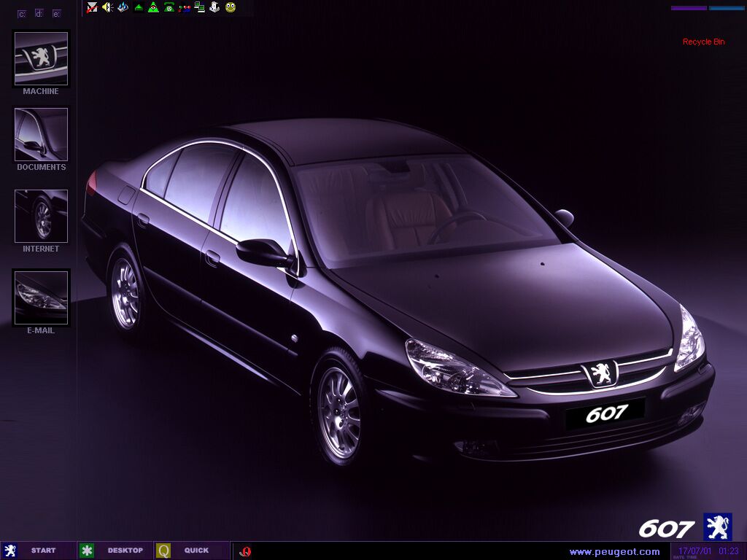
Task: Click the green asterisk icon beside DESKTOP
Action: point(87,551)
